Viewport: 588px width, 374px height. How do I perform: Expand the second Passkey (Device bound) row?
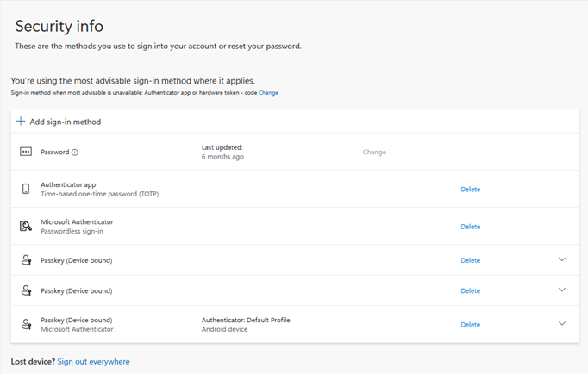point(562,290)
